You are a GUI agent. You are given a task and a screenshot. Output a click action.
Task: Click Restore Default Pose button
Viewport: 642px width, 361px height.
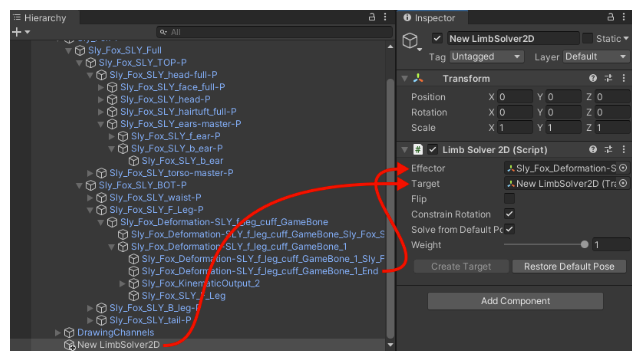(x=569, y=266)
